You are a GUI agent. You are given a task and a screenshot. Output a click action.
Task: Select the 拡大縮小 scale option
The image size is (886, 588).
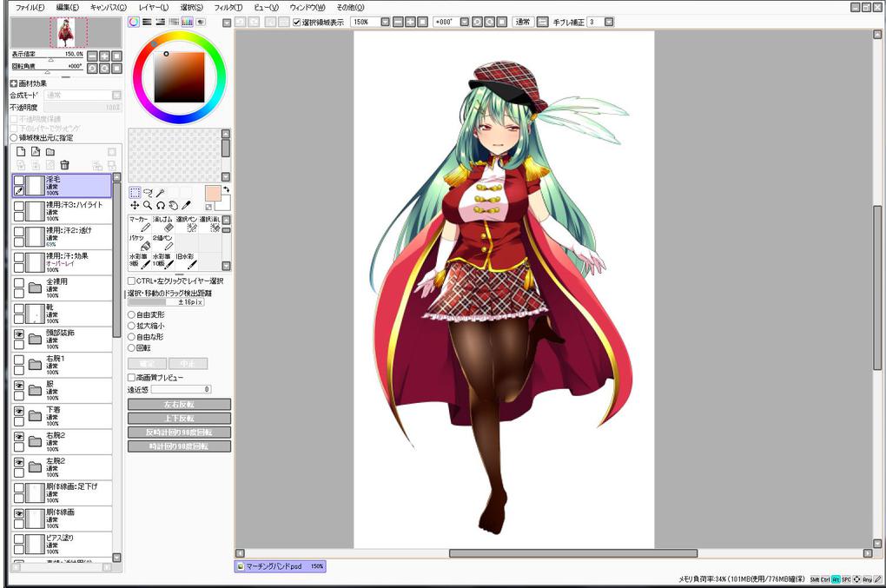pos(132,326)
